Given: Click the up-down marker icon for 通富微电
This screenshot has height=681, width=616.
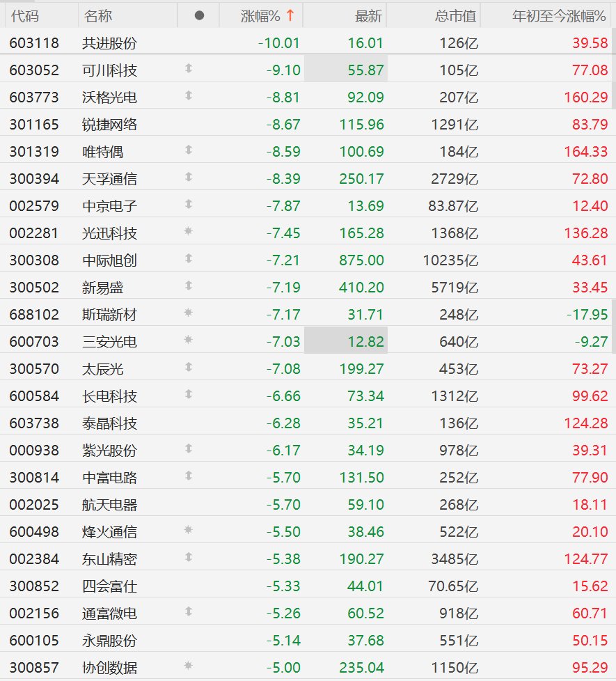Looking at the screenshot, I should (189, 611).
